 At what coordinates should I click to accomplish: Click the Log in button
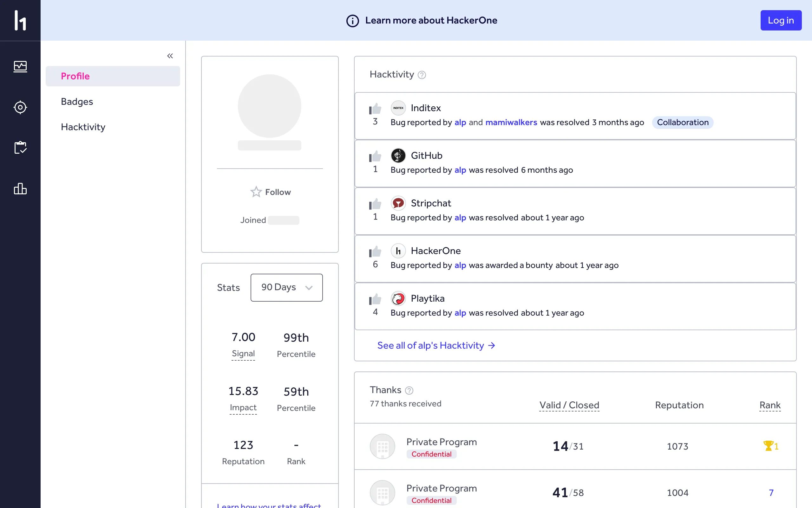click(781, 21)
